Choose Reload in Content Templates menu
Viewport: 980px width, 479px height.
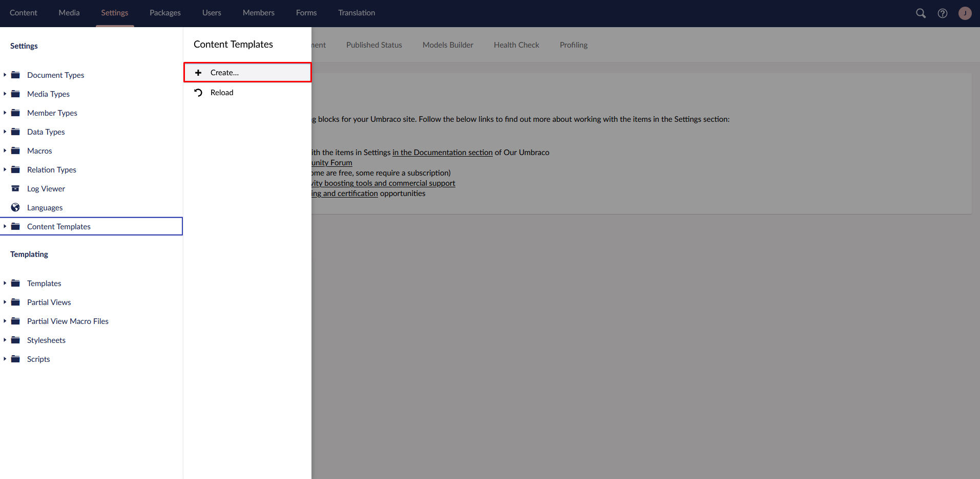tap(247, 93)
